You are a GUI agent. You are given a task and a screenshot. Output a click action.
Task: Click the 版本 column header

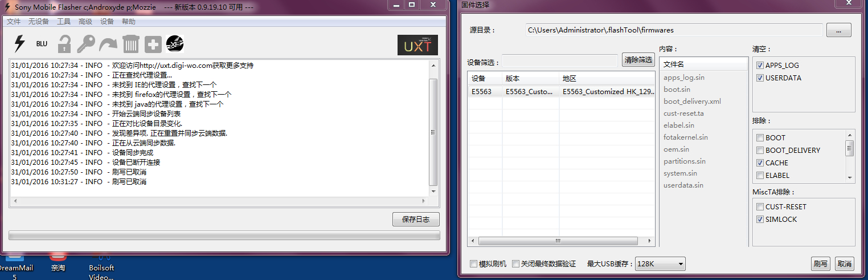point(530,79)
